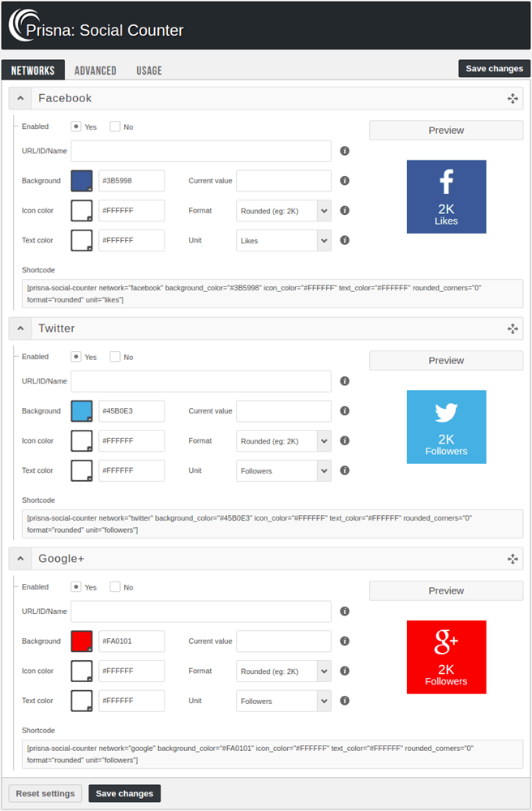532x811 pixels.
Task: Click info icon beside Google+ Unit dropdown
Action: [345, 701]
